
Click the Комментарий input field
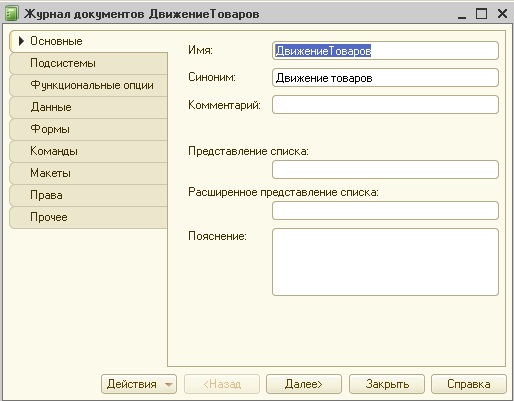pos(385,105)
